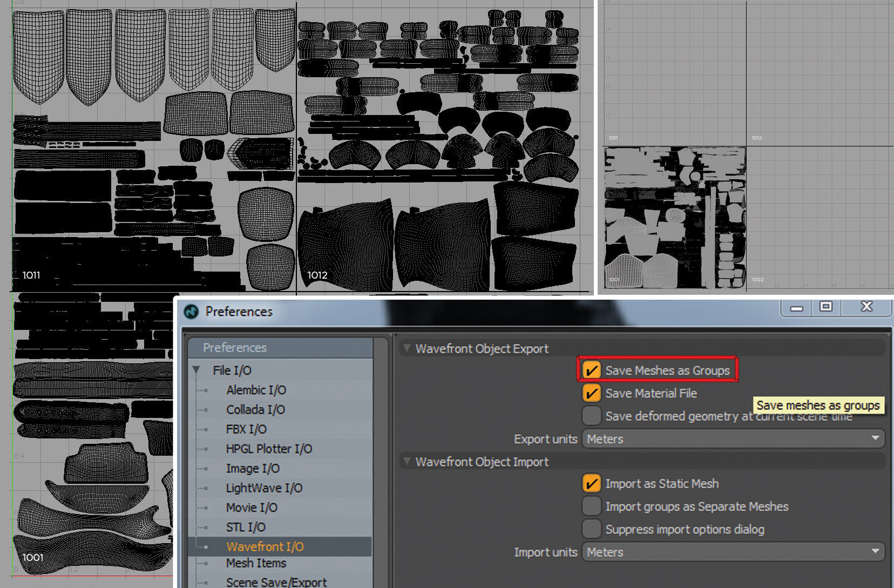The image size is (894, 588).
Task: Open the Import units dropdown
Action: [x=733, y=552]
